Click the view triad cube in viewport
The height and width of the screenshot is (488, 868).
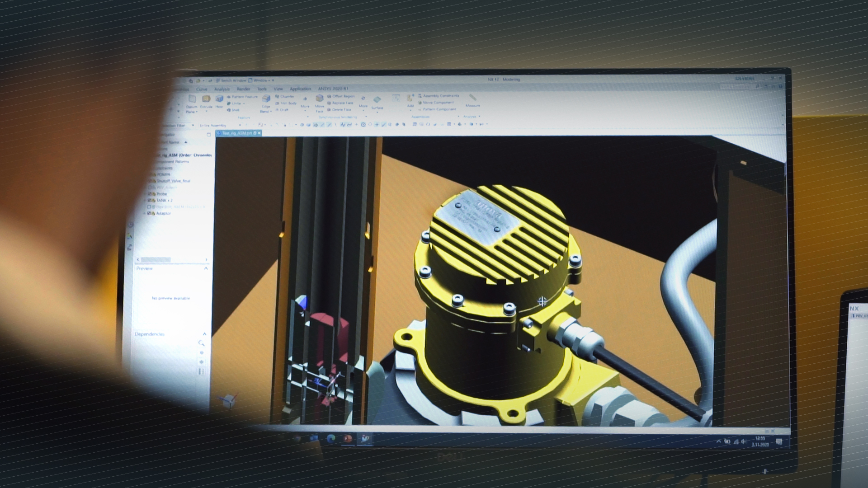(x=228, y=400)
